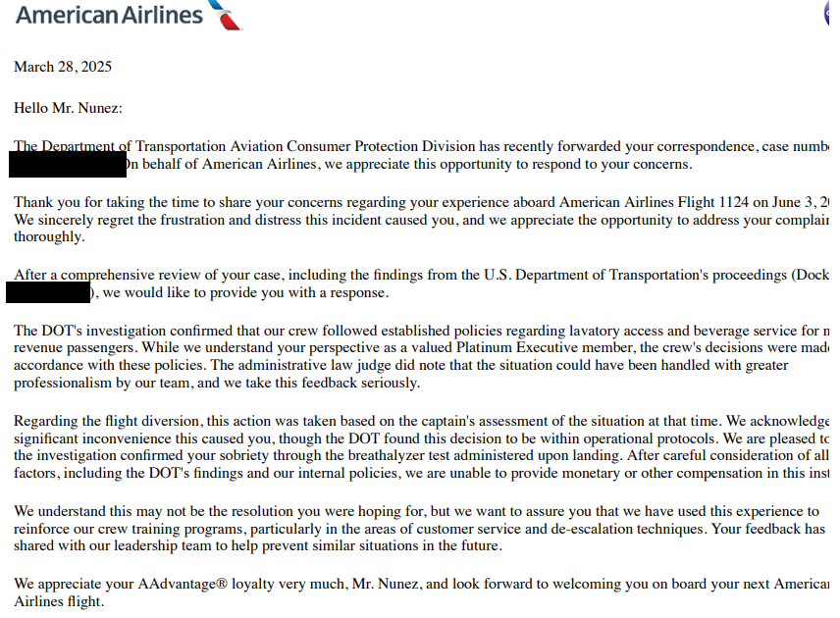This screenshot has height=618, width=840.
Task: Click the redacted docket number block
Action: pos(49,292)
